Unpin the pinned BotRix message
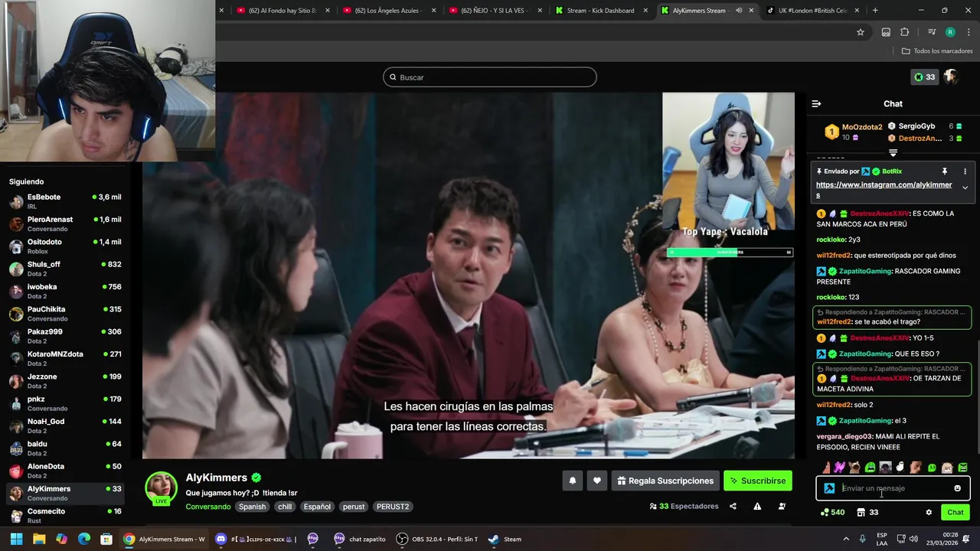Viewport: 980px width, 551px height. point(945,171)
